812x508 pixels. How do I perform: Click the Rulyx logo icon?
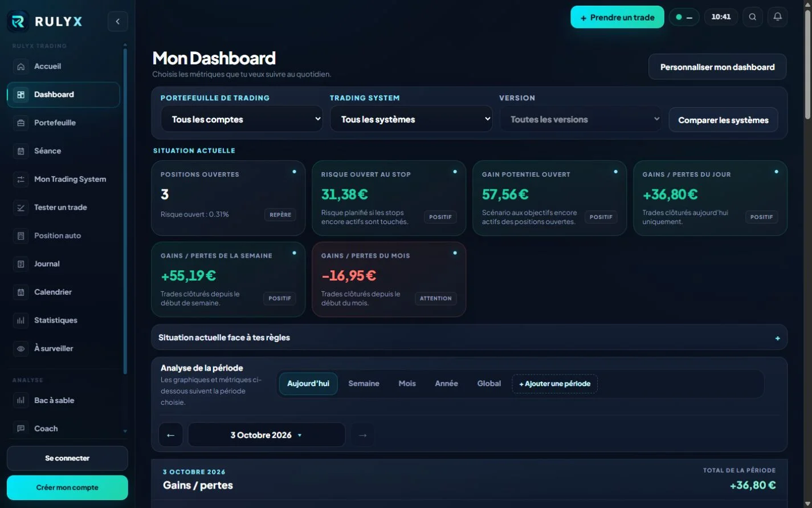point(18,22)
